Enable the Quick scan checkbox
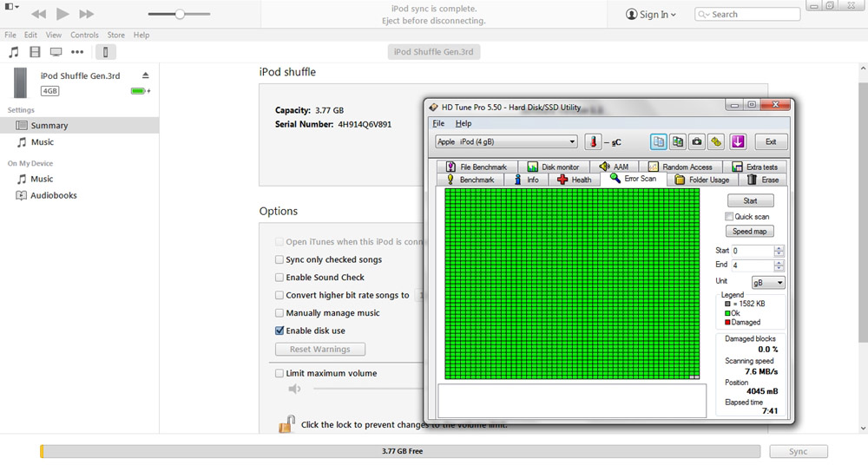 click(x=729, y=217)
